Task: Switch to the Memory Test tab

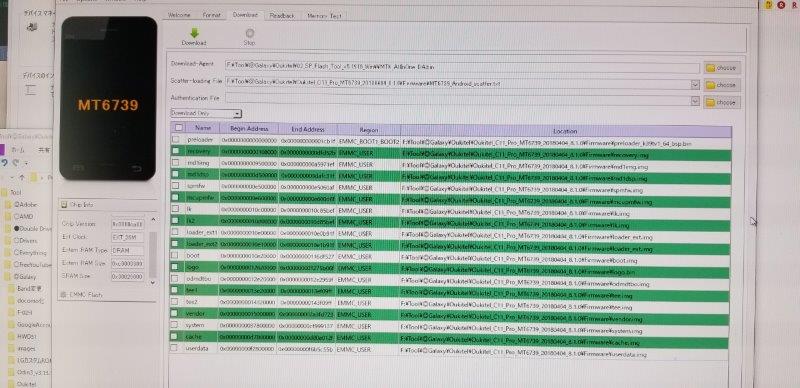Action: (x=324, y=16)
